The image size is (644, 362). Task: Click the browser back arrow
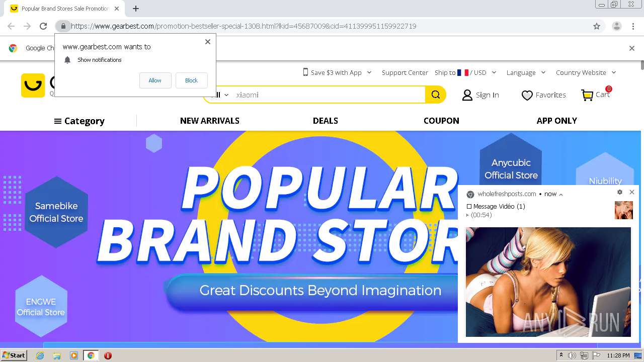click(11, 26)
